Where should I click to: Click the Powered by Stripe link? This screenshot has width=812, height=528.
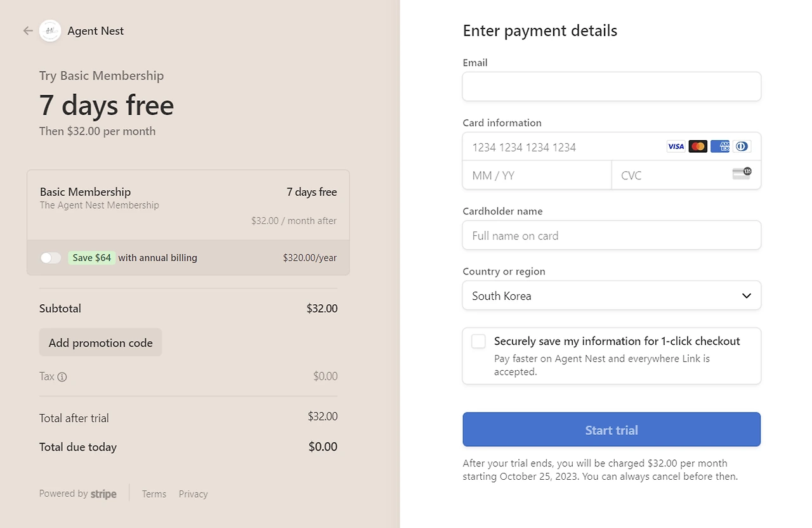point(78,494)
